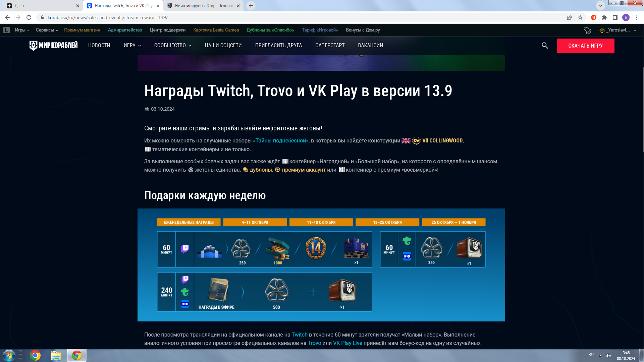Viewport: 644px width, 362px height.
Task: Click the RU language indicator
Action: tap(591, 355)
